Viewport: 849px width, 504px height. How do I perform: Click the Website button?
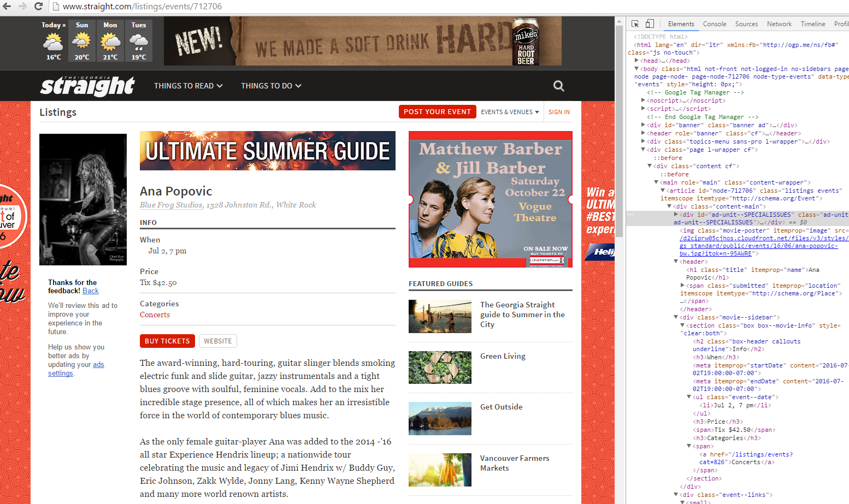point(218,341)
